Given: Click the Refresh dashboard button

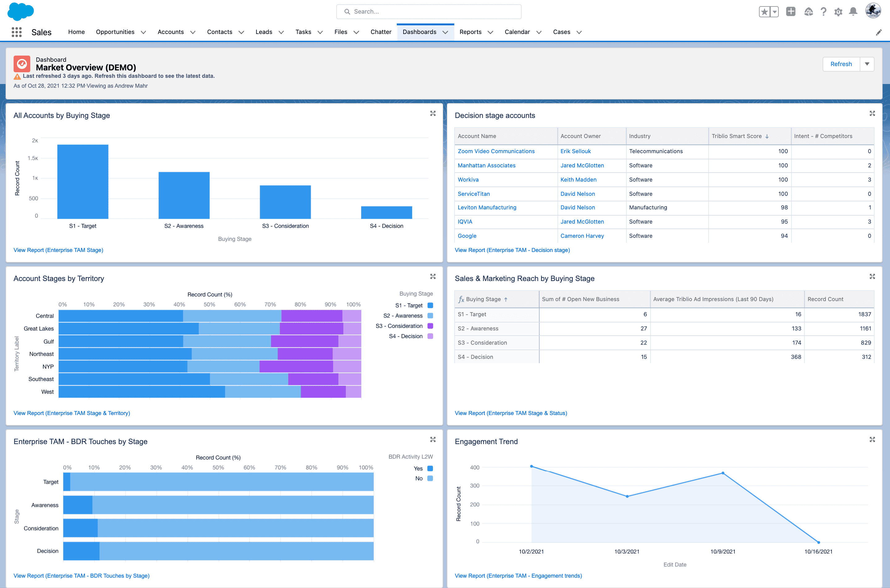Looking at the screenshot, I should click(x=841, y=64).
